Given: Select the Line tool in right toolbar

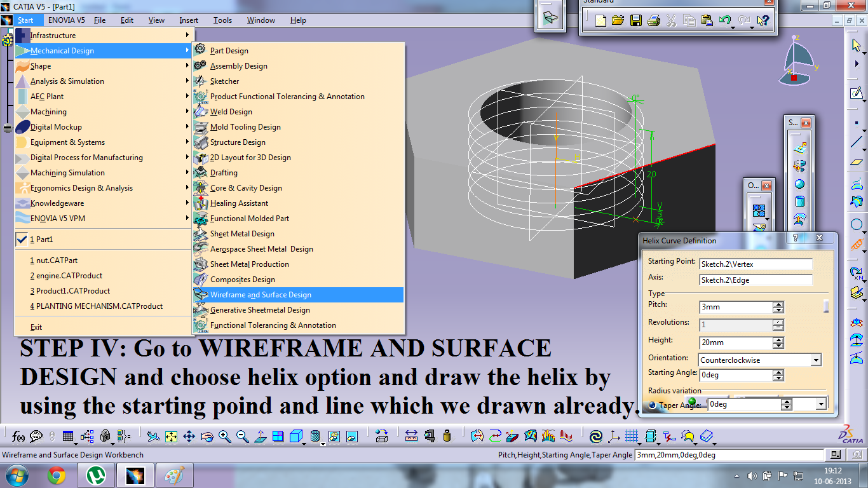Looking at the screenshot, I should pos(857,141).
